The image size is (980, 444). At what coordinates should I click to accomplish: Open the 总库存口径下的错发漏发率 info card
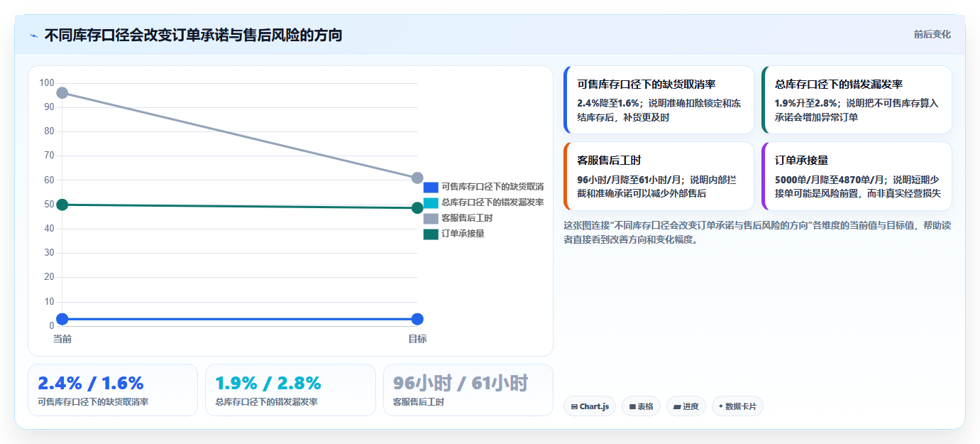857,100
